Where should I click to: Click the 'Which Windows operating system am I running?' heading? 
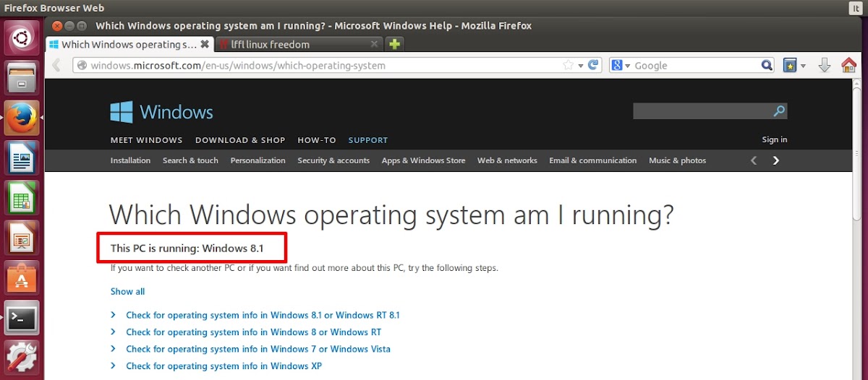[391, 215]
